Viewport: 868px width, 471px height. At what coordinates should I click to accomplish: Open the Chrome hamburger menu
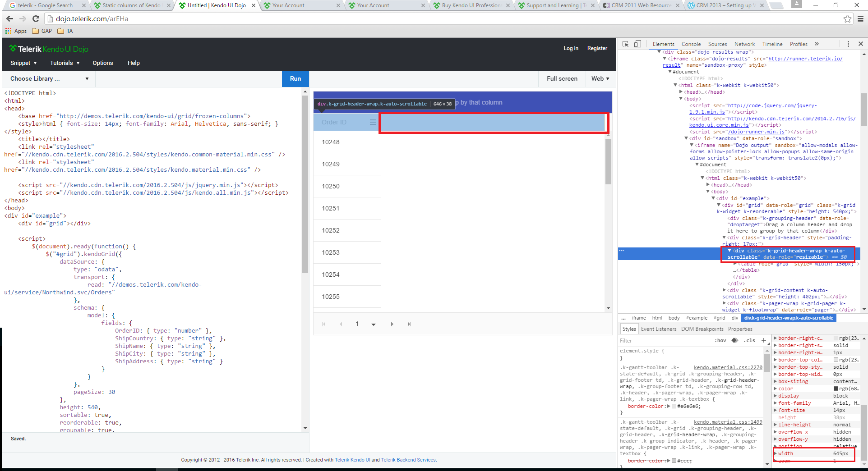tap(860, 19)
